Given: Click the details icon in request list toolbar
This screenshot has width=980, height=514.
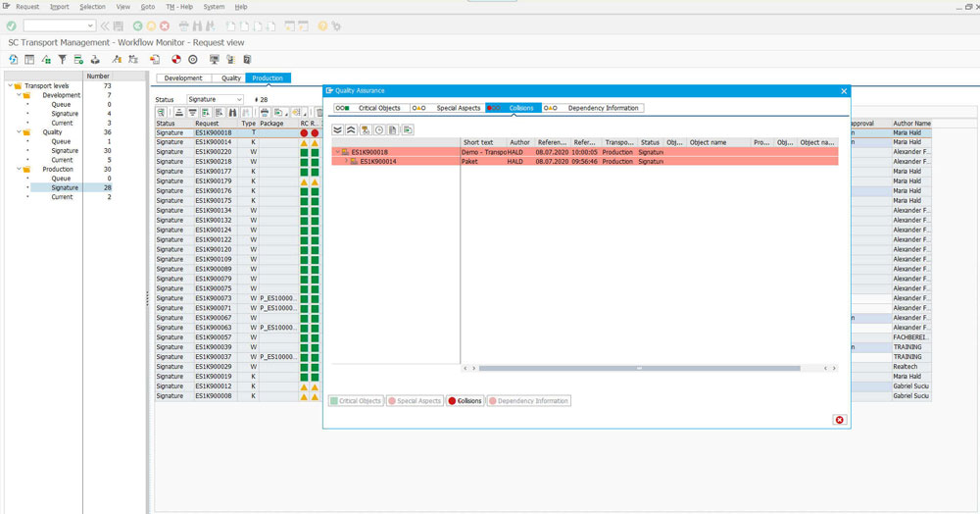Looking at the screenshot, I should [162, 113].
